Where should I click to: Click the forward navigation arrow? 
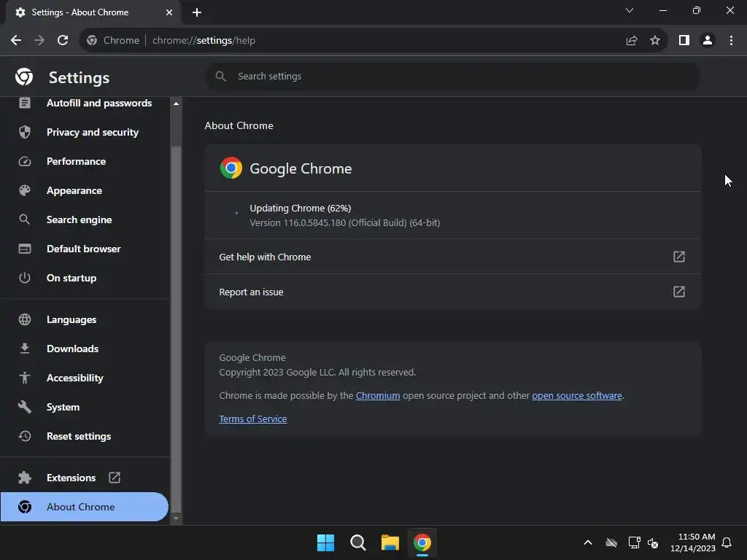click(x=39, y=41)
